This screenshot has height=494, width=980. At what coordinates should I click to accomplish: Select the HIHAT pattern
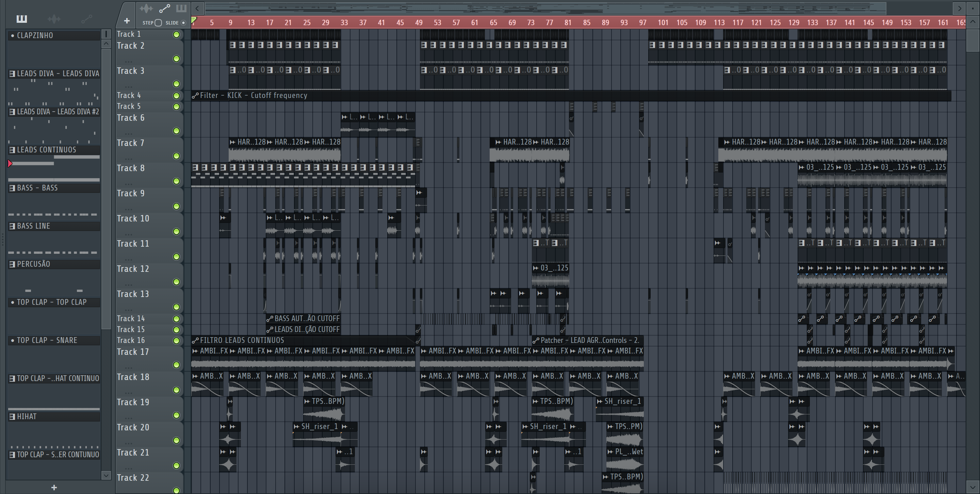pos(54,416)
